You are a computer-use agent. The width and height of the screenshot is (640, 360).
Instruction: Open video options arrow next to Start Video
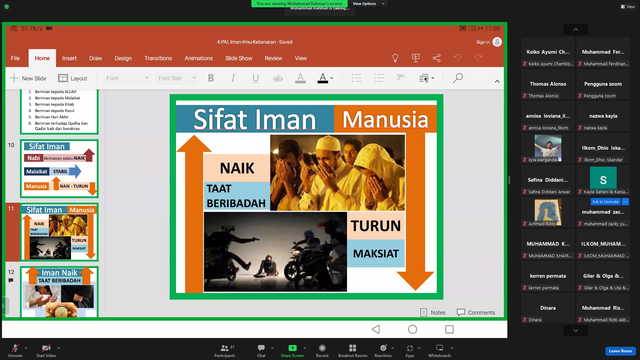click(x=58, y=348)
